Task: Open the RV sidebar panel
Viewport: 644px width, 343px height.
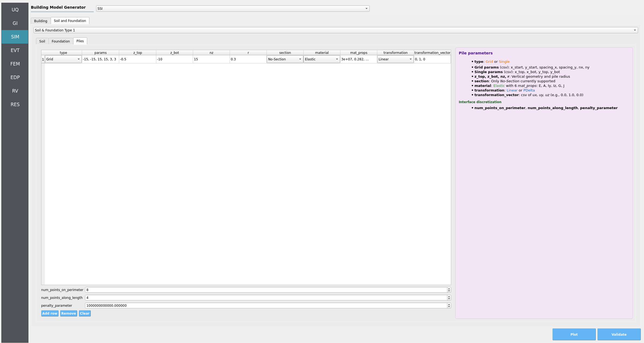Action: 15,91
